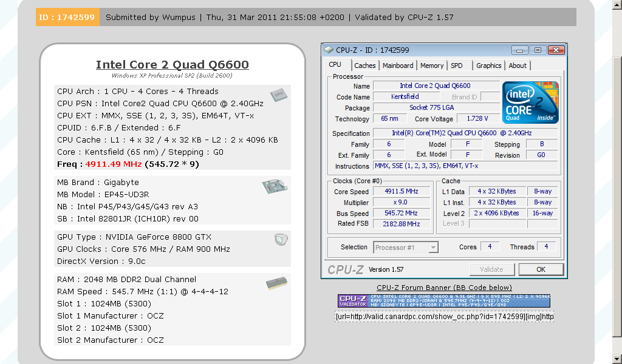This screenshot has width=622, height=364.
Task: Click the Core Voltage 1.728 V field
Action: [477, 118]
